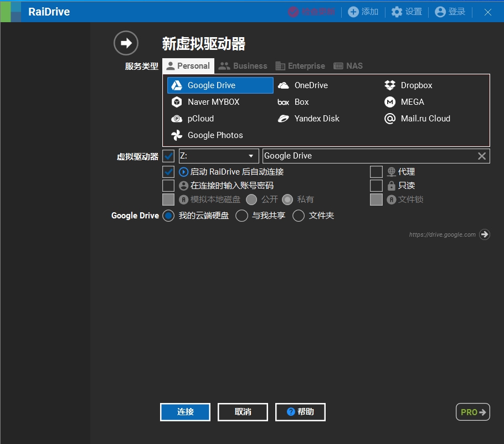Select 我的云端硬盘 radio button
The height and width of the screenshot is (444, 504).
(x=168, y=216)
